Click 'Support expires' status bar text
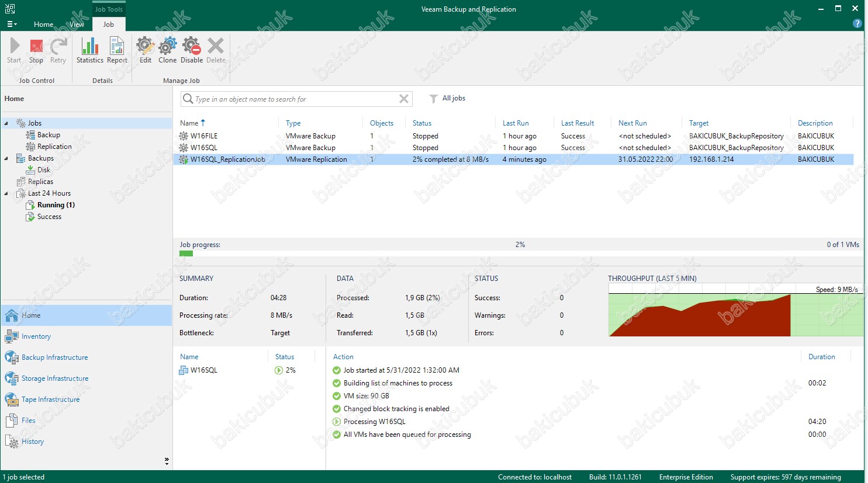The height and width of the screenshot is (483, 868). point(786,477)
